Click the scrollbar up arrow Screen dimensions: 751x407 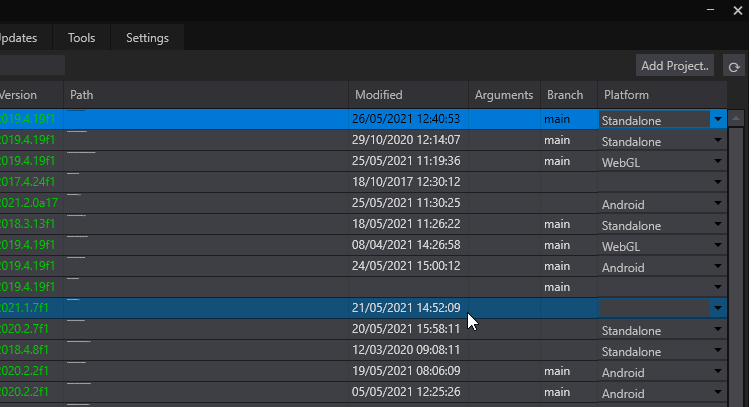(736, 118)
